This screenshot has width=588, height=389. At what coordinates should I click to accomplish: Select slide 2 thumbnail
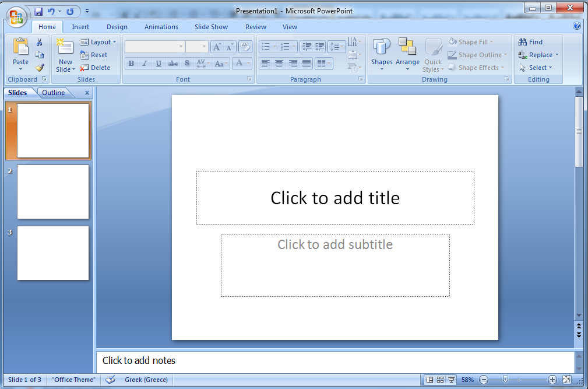pyautogui.click(x=53, y=192)
